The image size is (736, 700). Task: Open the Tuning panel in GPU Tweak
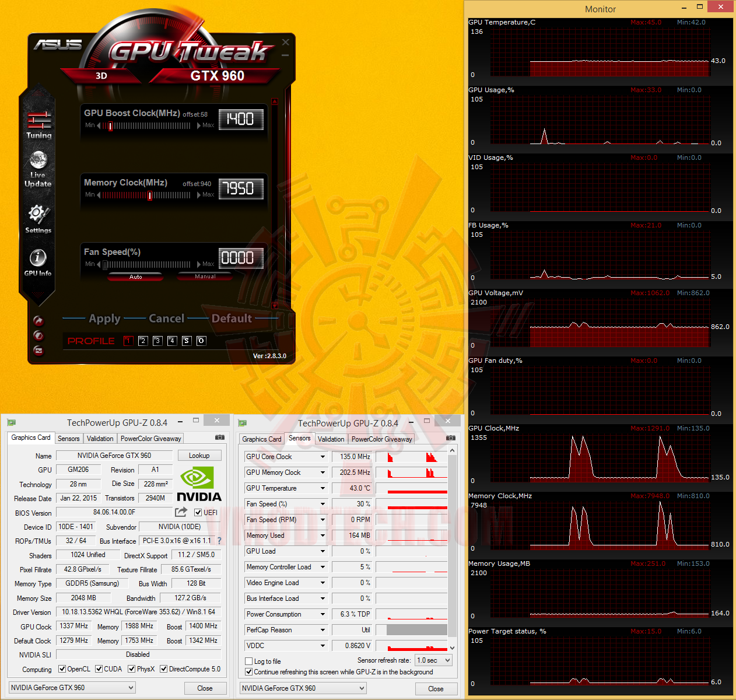[39, 125]
